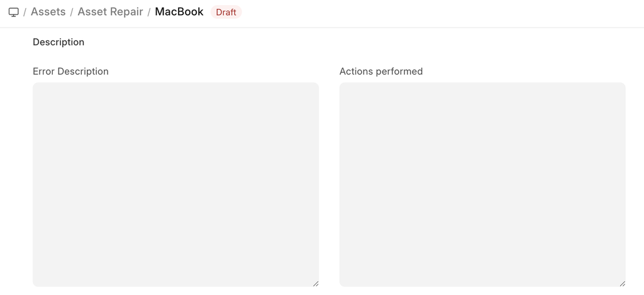Click the desktop monitor icon in breadcrumb
This screenshot has height=295, width=644.
(x=13, y=12)
